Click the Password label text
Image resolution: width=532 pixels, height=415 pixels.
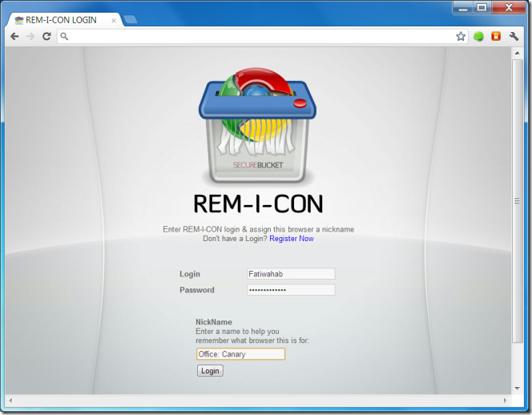197,290
